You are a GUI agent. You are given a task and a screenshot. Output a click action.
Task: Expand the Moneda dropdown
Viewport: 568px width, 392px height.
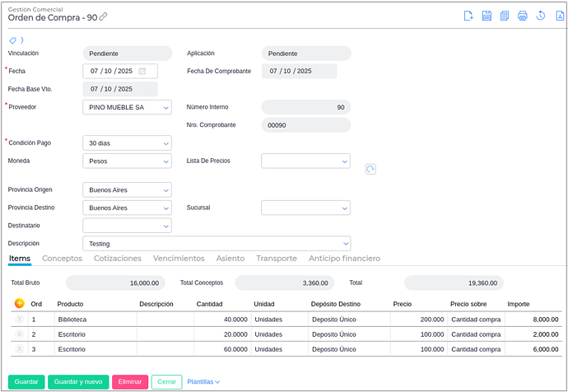[x=165, y=161]
